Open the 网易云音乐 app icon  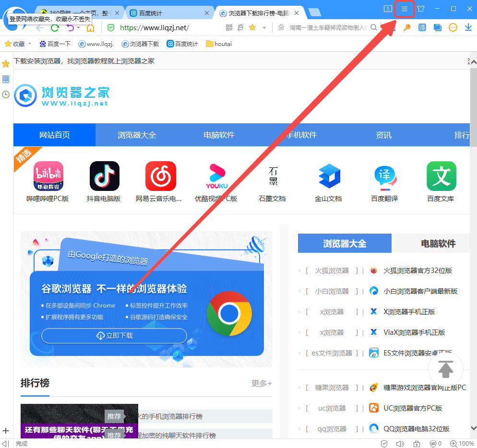[161, 176]
